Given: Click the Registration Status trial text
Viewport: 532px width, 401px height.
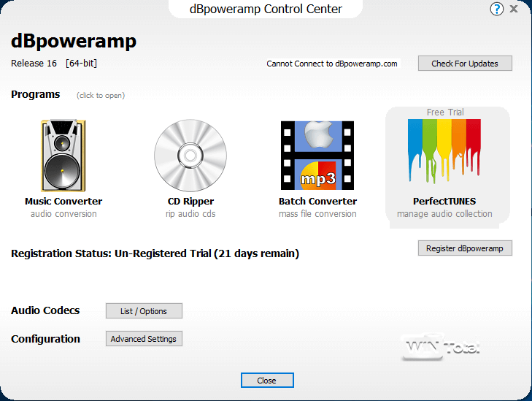Looking at the screenshot, I should [x=155, y=253].
